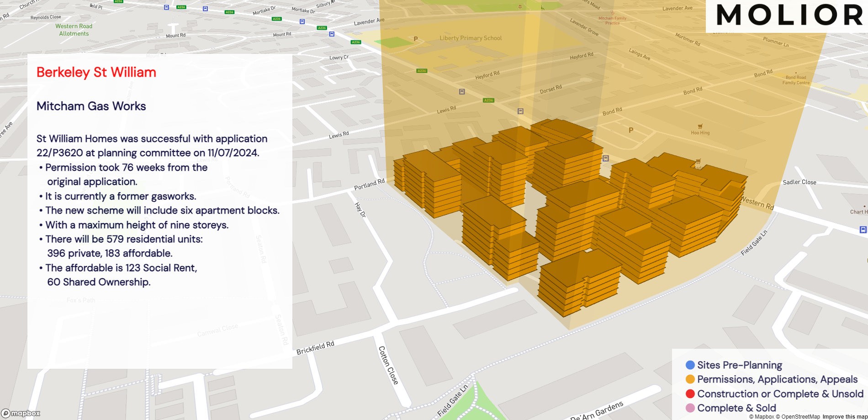Select Construction or Complete & Unsold legend label
The width and height of the screenshot is (868, 420).
(x=780, y=394)
